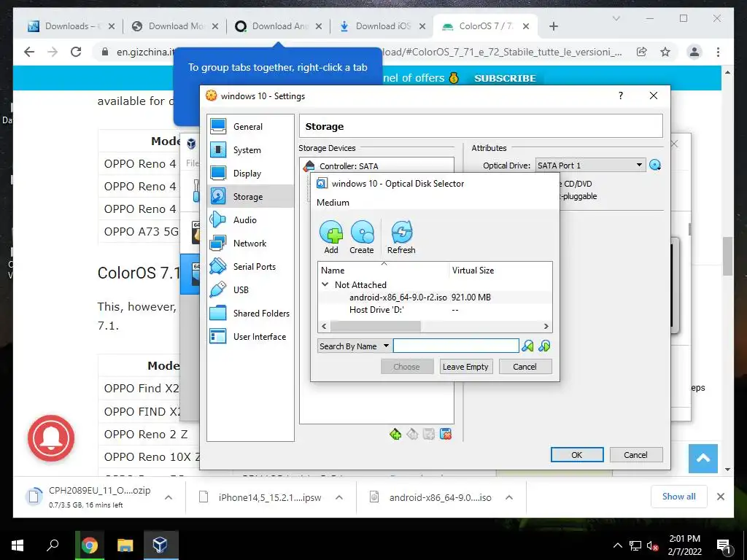This screenshot has height=560, width=747.
Task: Switch to Download Mo... tab
Action: pyautogui.click(x=175, y=26)
